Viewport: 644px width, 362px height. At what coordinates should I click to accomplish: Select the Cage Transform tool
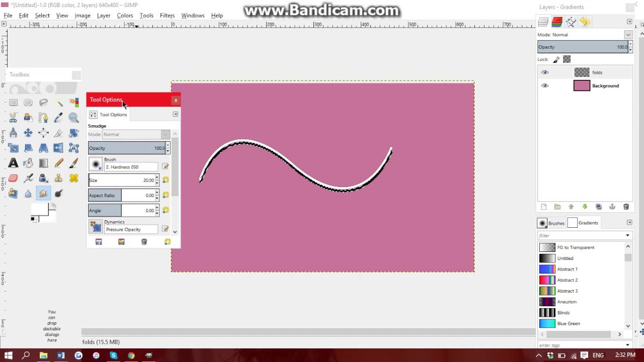(74, 148)
